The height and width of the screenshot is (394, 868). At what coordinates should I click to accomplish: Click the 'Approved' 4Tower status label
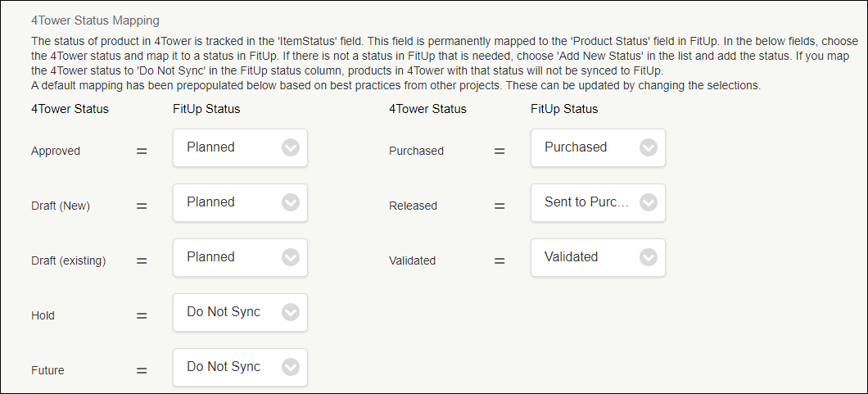coord(57,151)
